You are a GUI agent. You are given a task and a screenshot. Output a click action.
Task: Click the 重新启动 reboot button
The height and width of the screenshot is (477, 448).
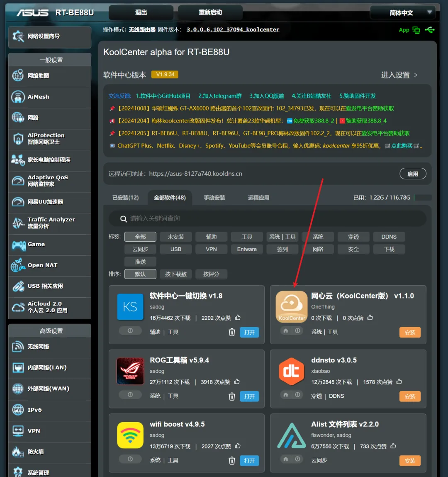tap(210, 12)
